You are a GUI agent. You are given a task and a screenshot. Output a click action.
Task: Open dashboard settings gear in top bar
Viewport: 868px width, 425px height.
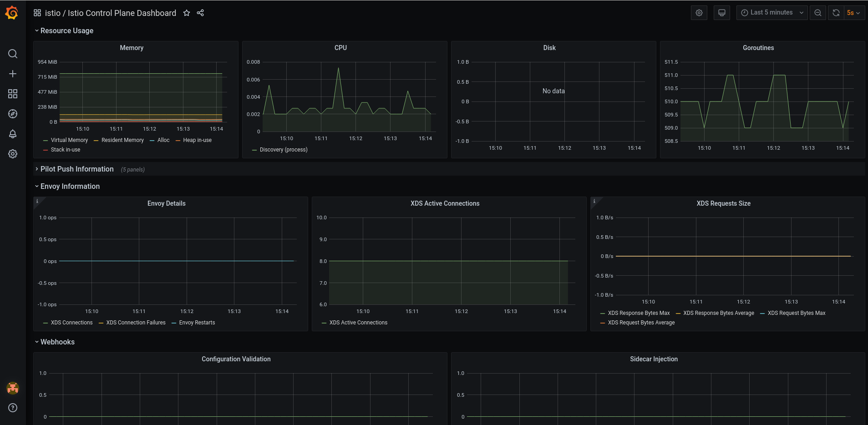tap(699, 13)
